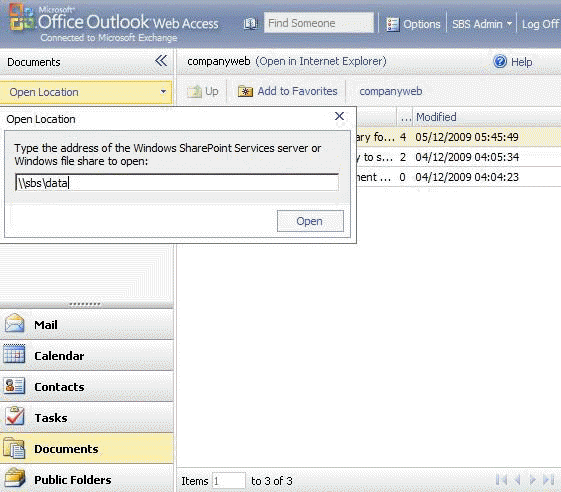
Task: Click the navigation pane resize grip dots
Action: tap(85, 305)
